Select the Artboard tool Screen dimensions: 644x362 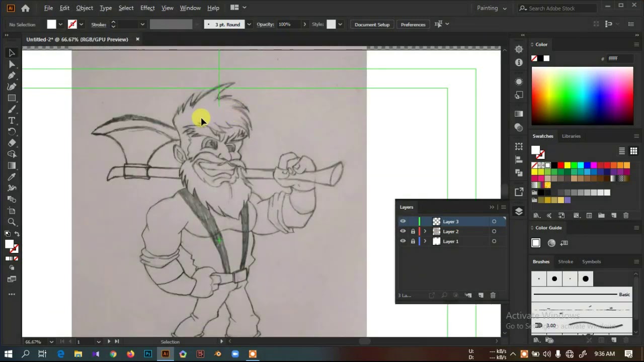pyautogui.click(x=12, y=211)
